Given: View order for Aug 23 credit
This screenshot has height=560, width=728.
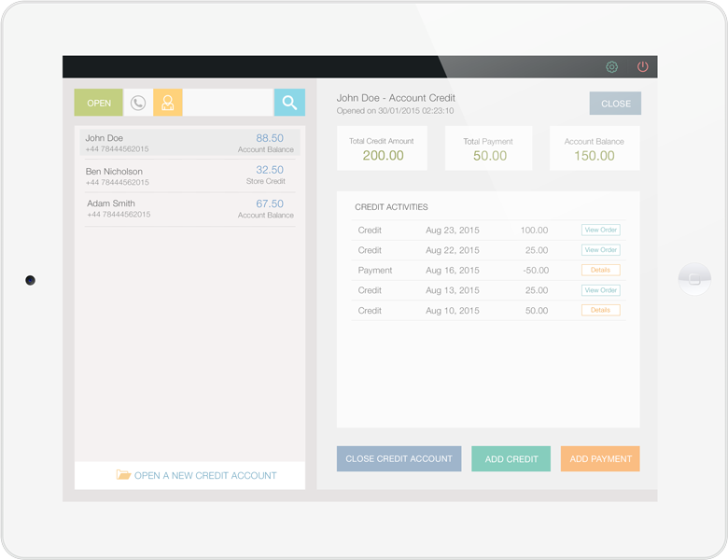Looking at the screenshot, I should pos(600,230).
